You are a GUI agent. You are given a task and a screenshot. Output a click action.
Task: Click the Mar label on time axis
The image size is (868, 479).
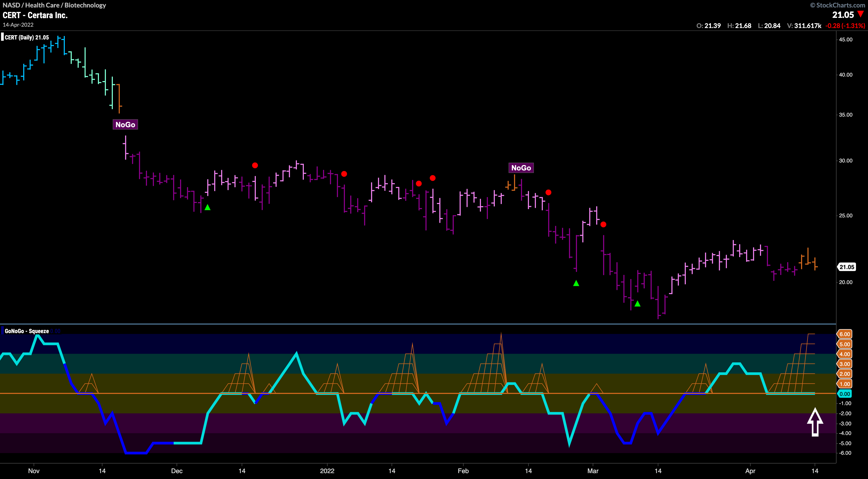(593, 471)
